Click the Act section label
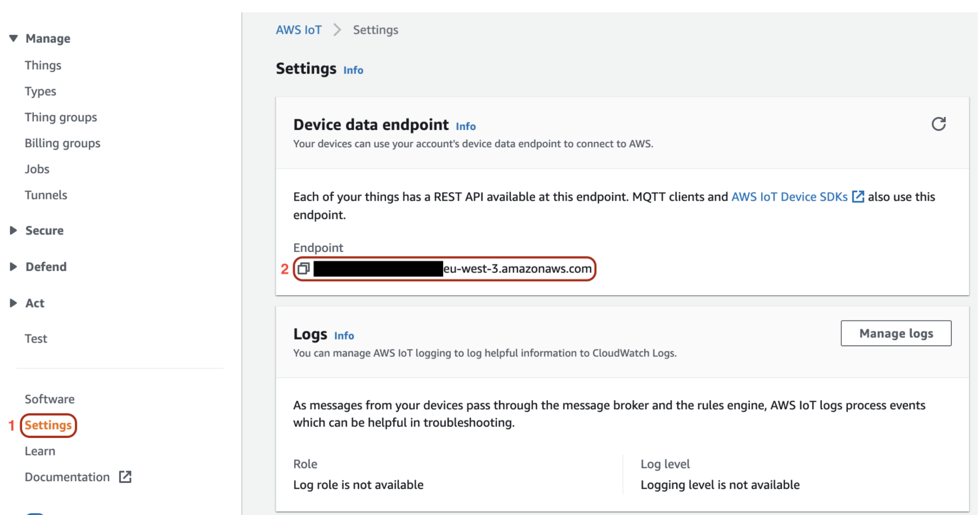 click(35, 303)
